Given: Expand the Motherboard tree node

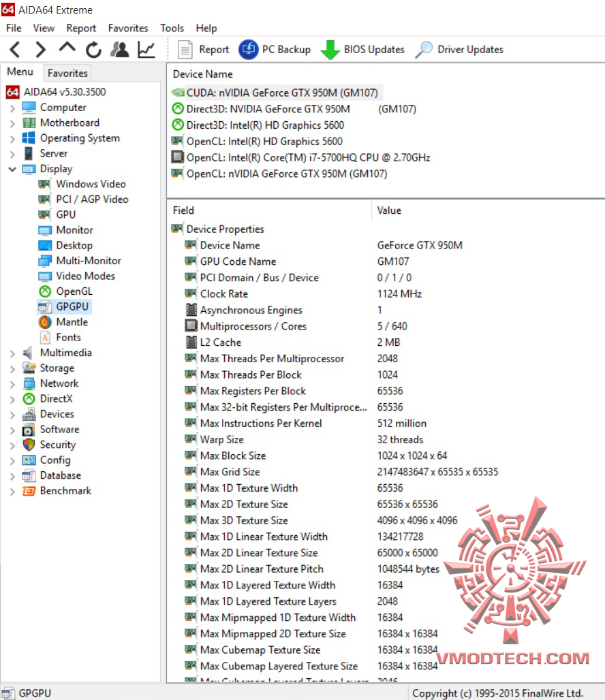Looking at the screenshot, I should point(12,123).
